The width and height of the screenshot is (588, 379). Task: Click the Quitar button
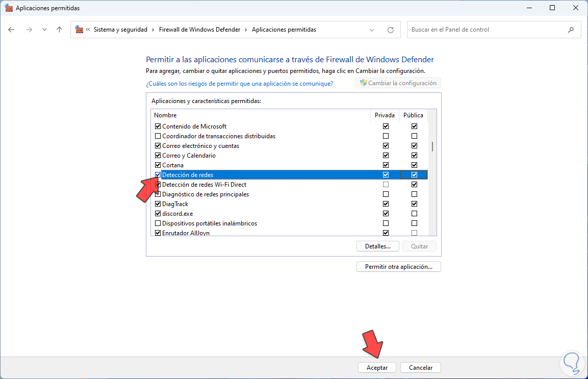tap(419, 246)
